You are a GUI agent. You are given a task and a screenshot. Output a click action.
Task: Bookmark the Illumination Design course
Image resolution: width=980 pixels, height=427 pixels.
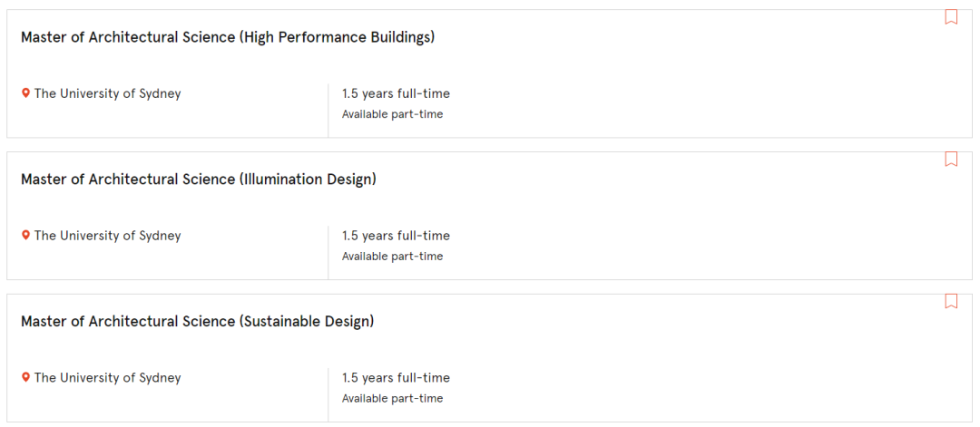pyautogui.click(x=951, y=160)
